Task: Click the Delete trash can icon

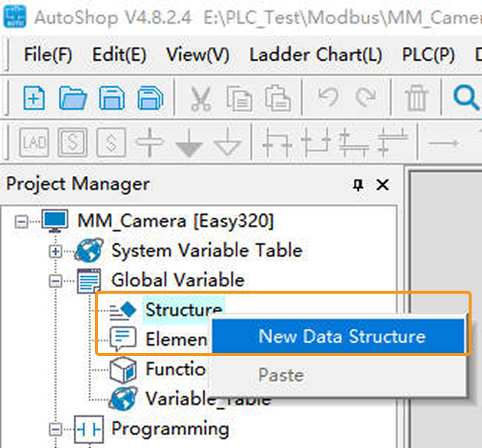Action: click(x=417, y=97)
